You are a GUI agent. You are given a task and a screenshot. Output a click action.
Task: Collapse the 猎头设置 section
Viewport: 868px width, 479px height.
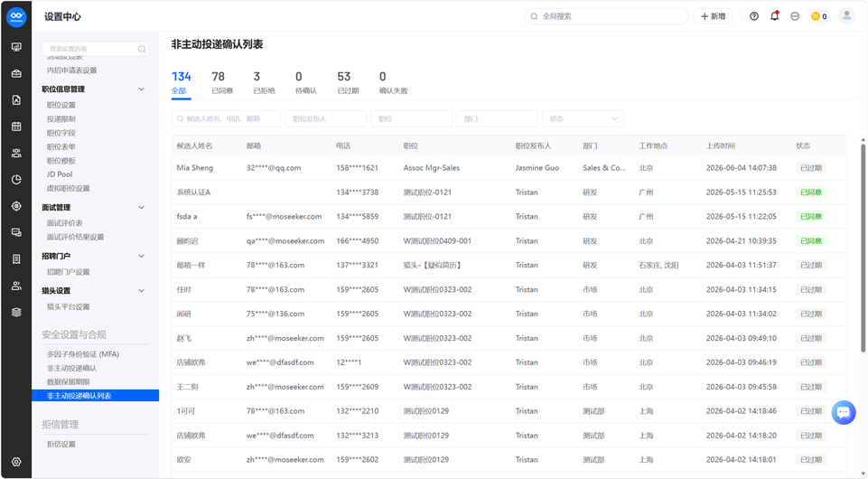(141, 291)
